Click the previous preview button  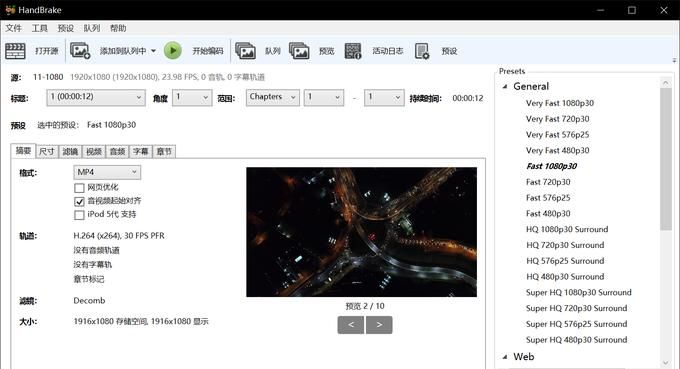pos(350,325)
